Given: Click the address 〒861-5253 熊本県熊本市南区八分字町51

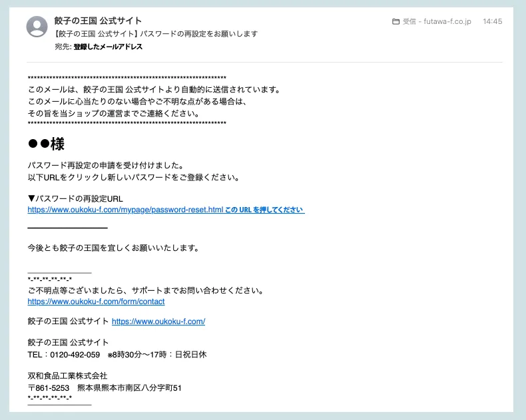Looking at the screenshot, I should coord(105,388).
